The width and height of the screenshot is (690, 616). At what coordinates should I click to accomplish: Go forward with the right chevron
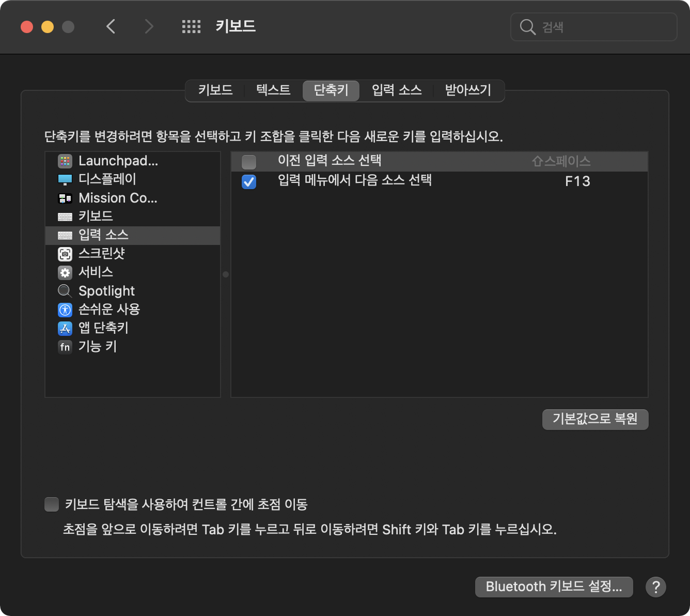(x=149, y=26)
